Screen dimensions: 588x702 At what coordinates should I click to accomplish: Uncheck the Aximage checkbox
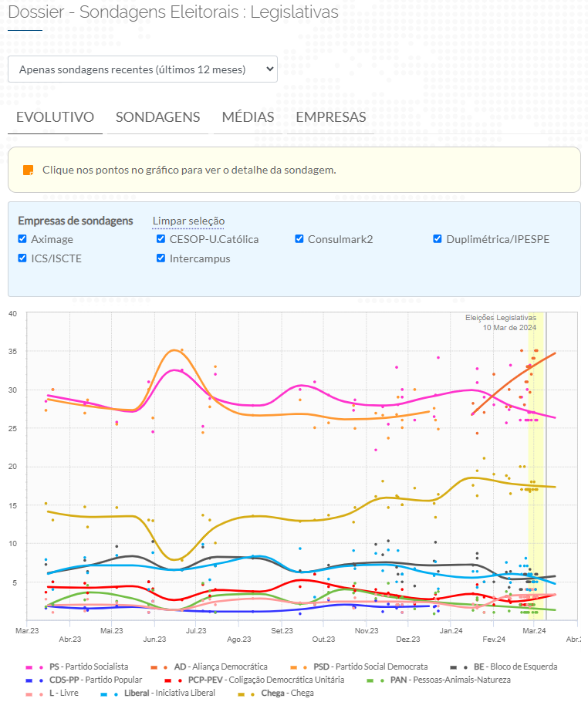click(x=22, y=239)
